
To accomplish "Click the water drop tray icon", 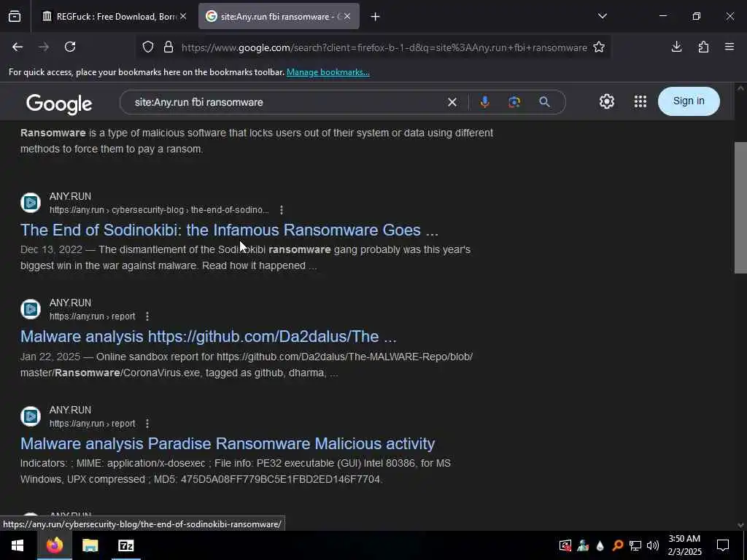I will click(600, 545).
